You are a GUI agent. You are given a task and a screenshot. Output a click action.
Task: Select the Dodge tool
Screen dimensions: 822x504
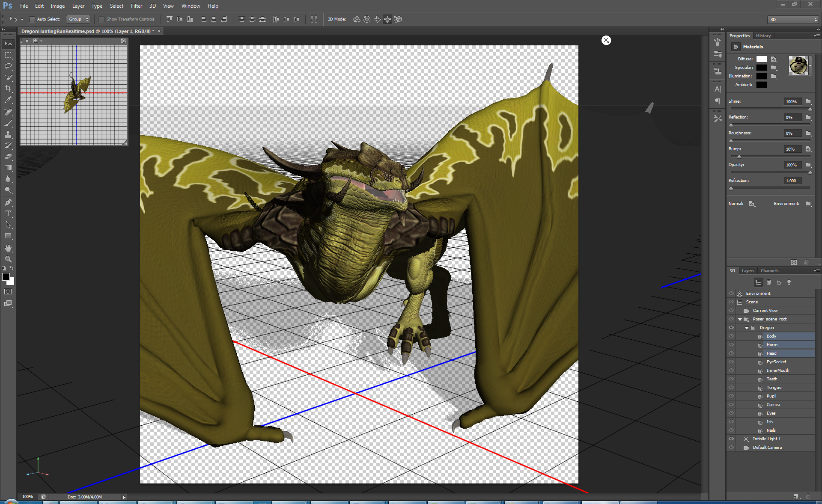8,190
